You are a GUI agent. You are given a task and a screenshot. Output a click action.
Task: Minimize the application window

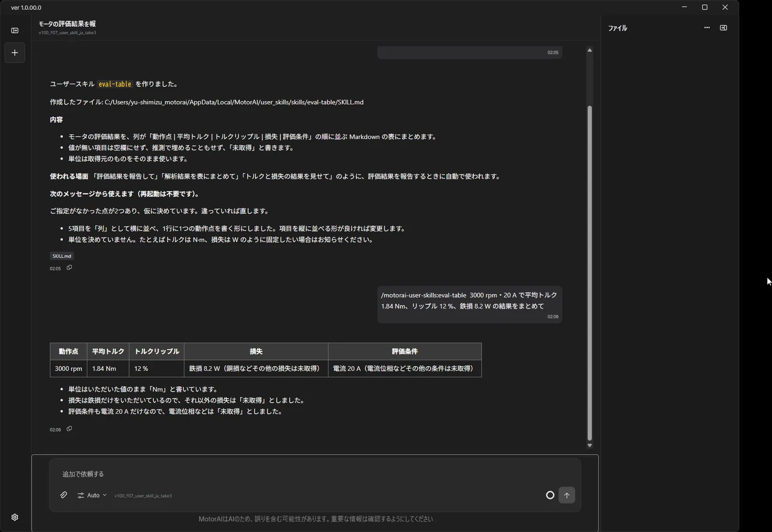(685, 8)
